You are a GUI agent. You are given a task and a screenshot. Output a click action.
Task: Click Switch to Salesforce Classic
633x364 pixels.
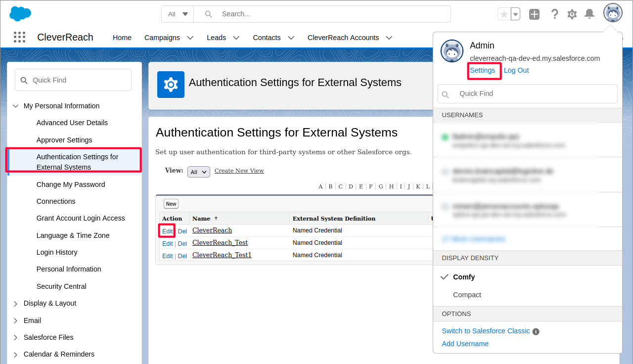(486, 331)
